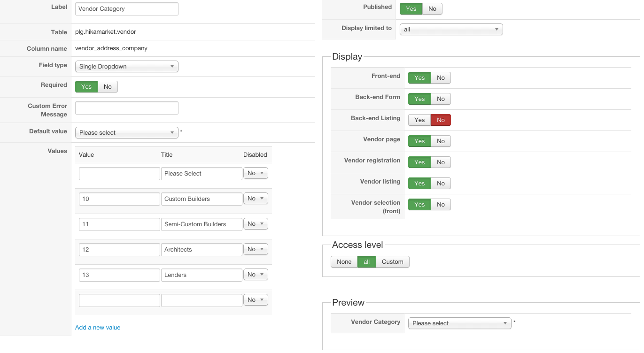
Task: Choose Custom access level
Action: pyautogui.click(x=392, y=261)
